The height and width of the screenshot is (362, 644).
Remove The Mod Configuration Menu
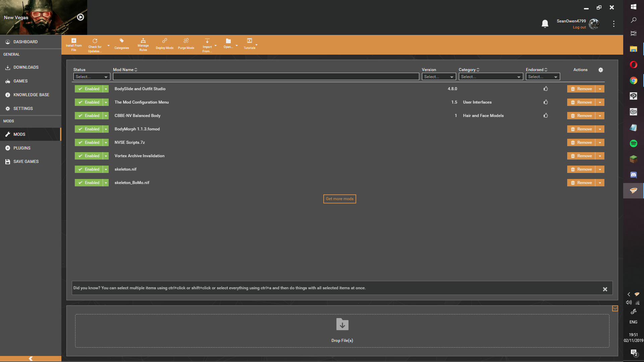[581, 102]
